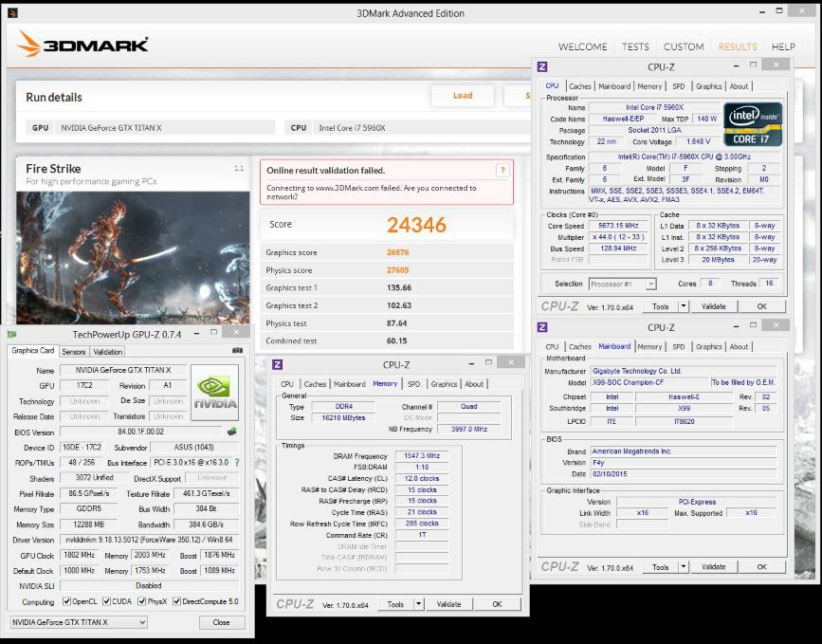Click Validate in the Mainboard CPU-Z window
This screenshot has height=644, width=822.
(x=713, y=566)
